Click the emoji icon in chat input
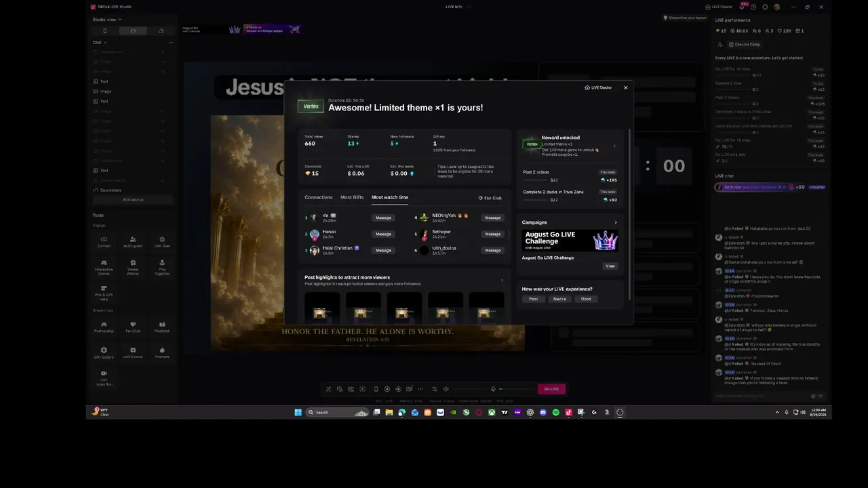Image resolution: width=868 pixels, height=488 pixels. (x=813, y=396)
